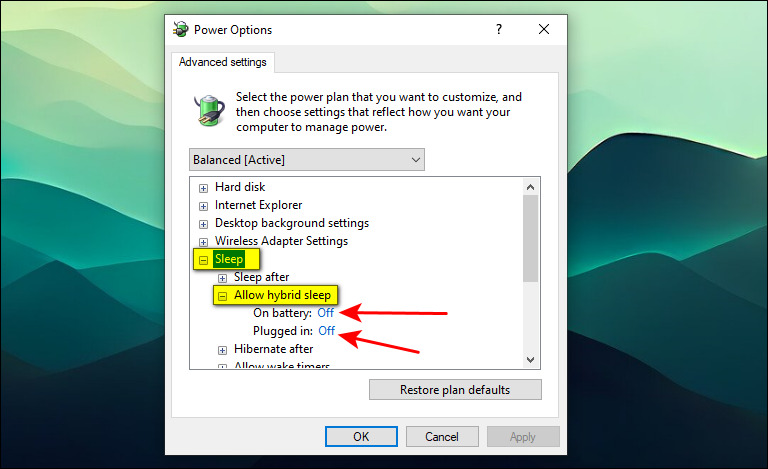
Task: Select the Sleep tree item label
Action: tap(229, 259)
